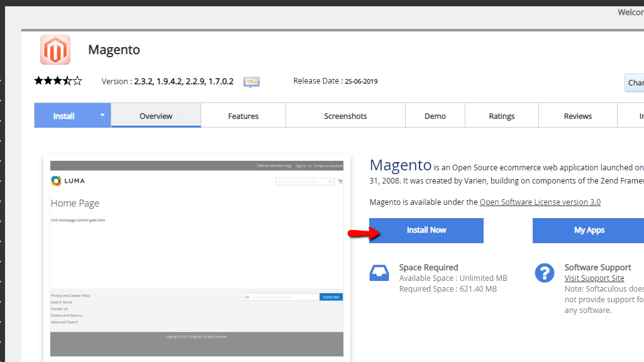Open the Open Software License version 3.0 link
Image resolution: width=644 pixels, height=362 pixels.
coord(540,202)
